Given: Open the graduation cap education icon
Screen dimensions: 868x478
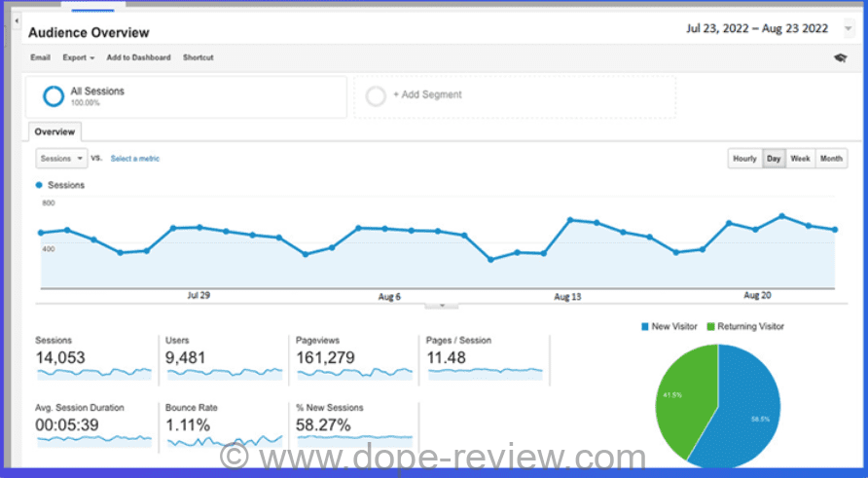Looking at the screenshot, I should tap(841, 58).
